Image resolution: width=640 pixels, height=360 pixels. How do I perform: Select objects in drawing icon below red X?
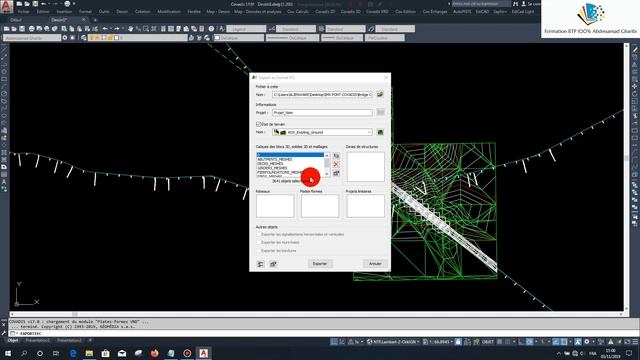[x=336, y=173]
